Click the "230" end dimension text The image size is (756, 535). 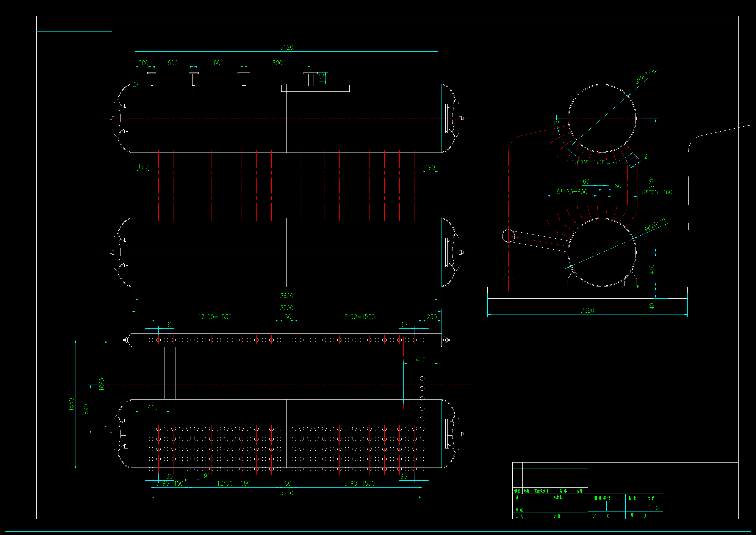coord(432,317)
